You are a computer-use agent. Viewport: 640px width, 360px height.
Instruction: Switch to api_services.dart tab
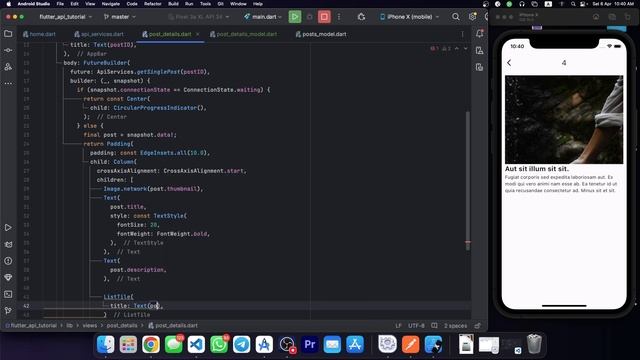pos(99,34)
